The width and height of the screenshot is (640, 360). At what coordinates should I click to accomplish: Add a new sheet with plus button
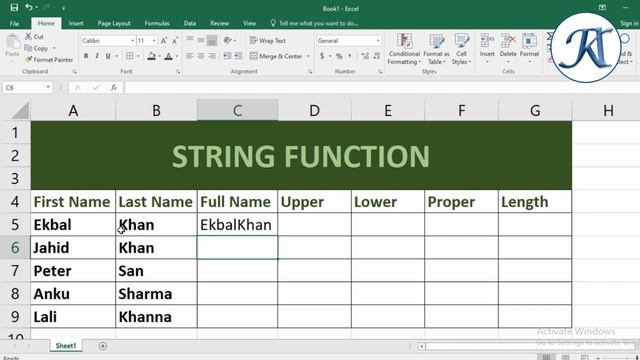pyautogui.click(x=102, y=346)
